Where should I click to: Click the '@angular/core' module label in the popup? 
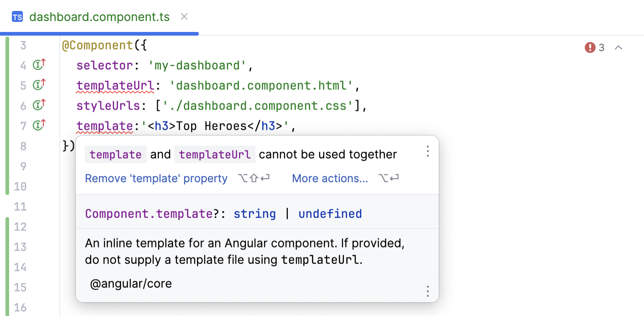point(130,284)
